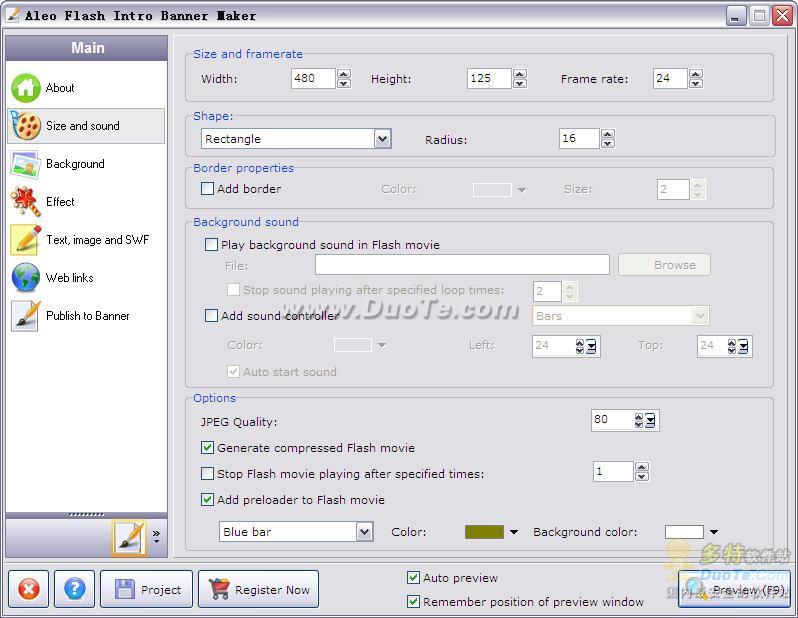
Task: Click the white Background color swatch
Action: (684, 532)
